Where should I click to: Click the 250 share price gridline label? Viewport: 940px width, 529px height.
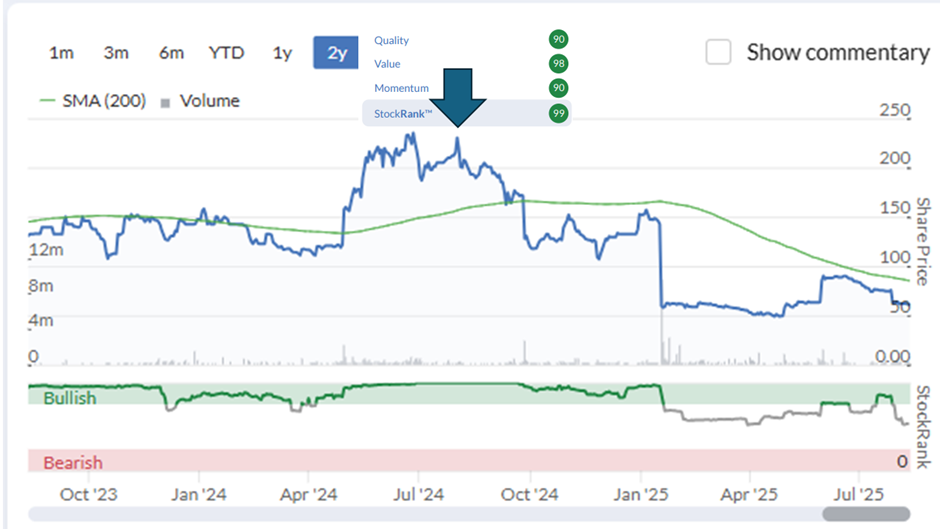(x=895, y=110)
